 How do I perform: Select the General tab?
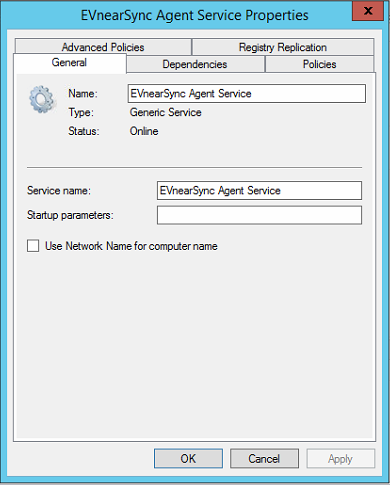(x=69, y=63)
